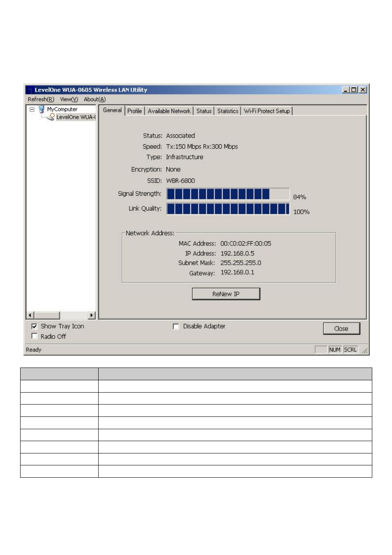
Task: Click the SSID value WBR-6800
Action: pyautogui.click(x=180, y=181)
